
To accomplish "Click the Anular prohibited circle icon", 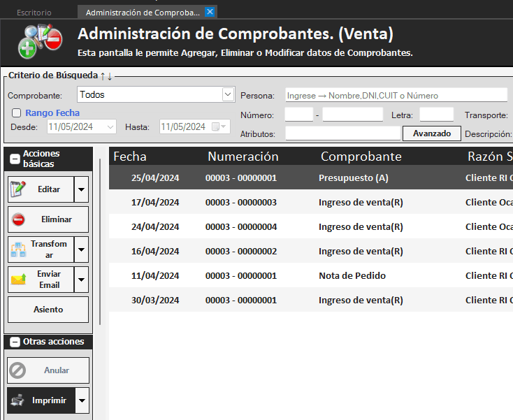I will [x=18, y=370].
